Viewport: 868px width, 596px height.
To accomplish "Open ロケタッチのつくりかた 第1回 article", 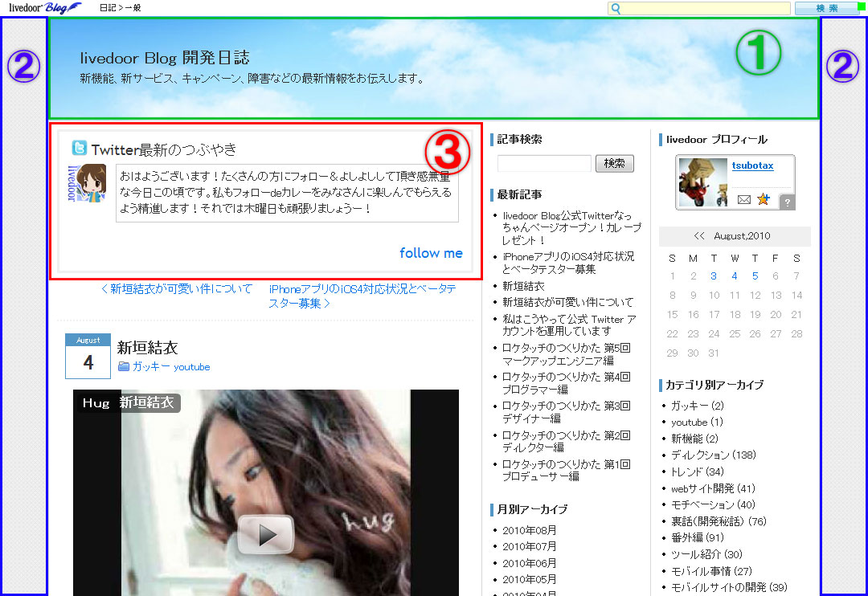I will 566,470.
